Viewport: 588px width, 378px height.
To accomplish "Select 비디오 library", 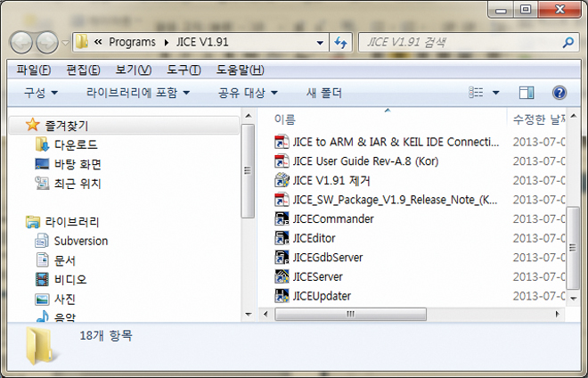I will [x=70, y=280].
